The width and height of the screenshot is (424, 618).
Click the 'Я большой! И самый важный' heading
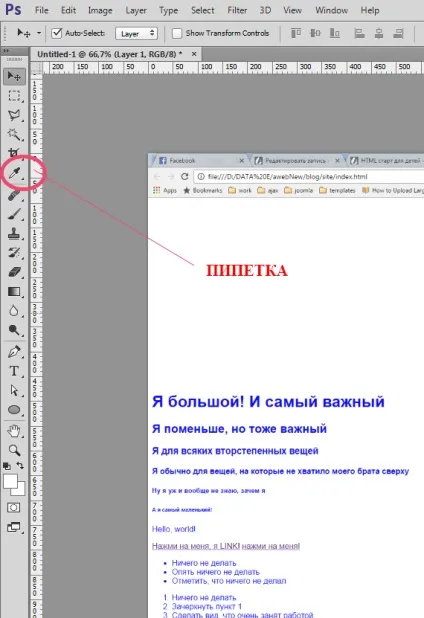(268, 402)
